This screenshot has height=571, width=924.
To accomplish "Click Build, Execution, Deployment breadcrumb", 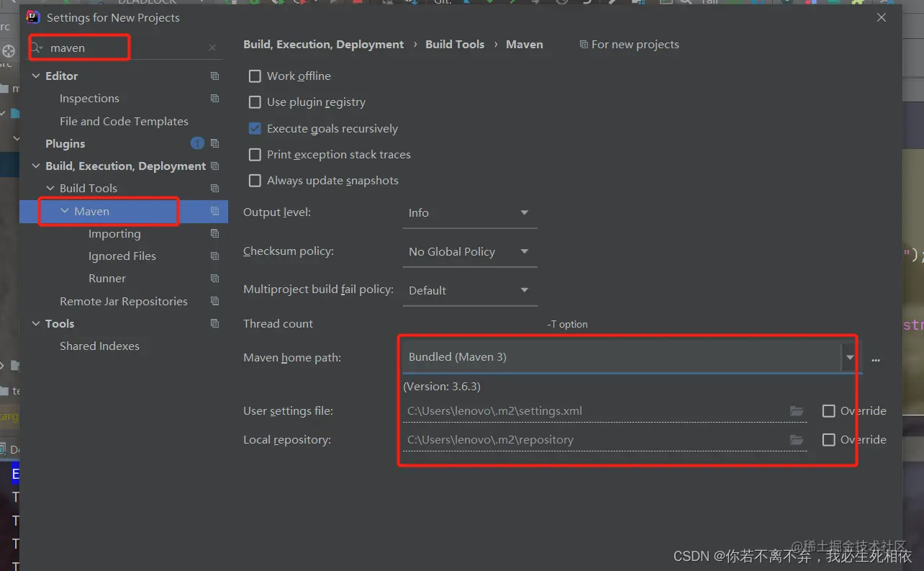I will (x=324, y=45).
